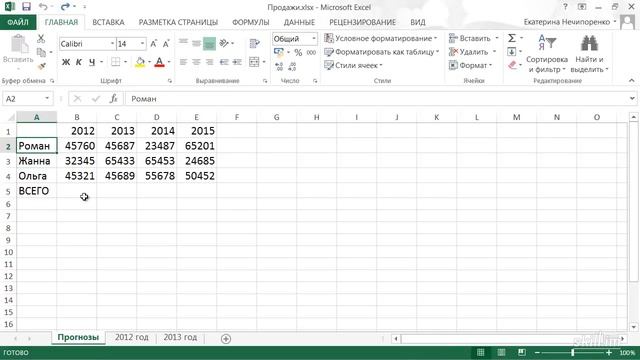
Task: Click the Clear eraser icon
Action: pos(512,65)
